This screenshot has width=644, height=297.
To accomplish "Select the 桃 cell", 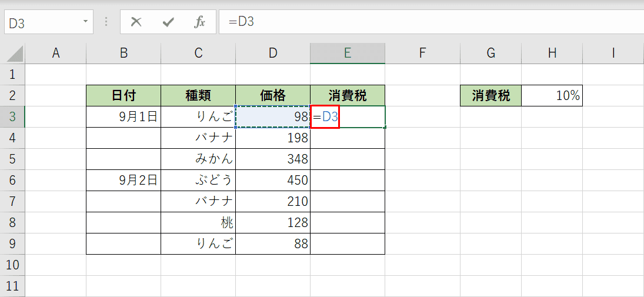I will [198, 223].
